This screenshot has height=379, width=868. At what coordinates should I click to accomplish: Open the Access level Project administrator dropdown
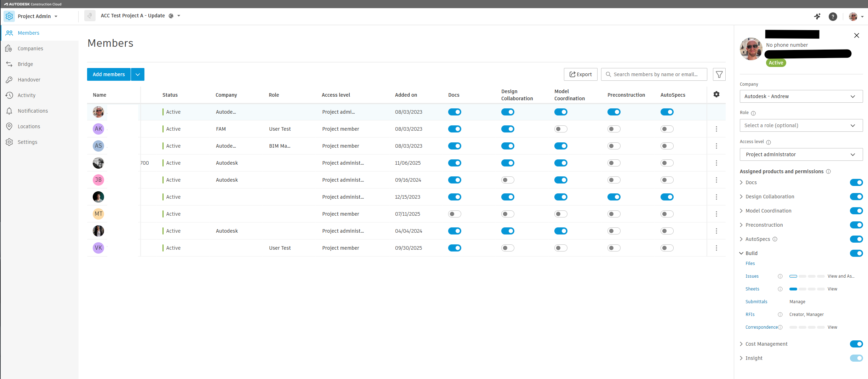coord(801,154)
